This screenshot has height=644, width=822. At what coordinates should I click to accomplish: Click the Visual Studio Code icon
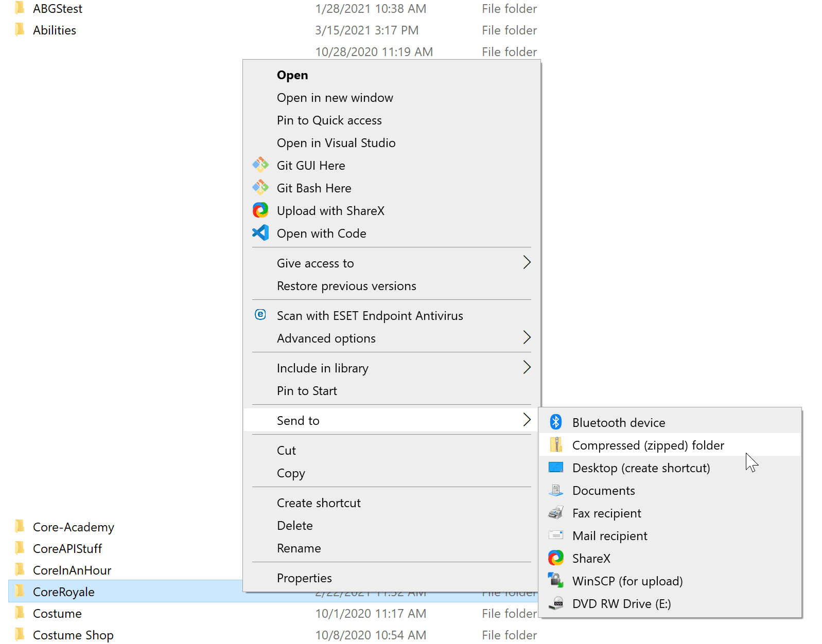[x=260, y=233]
